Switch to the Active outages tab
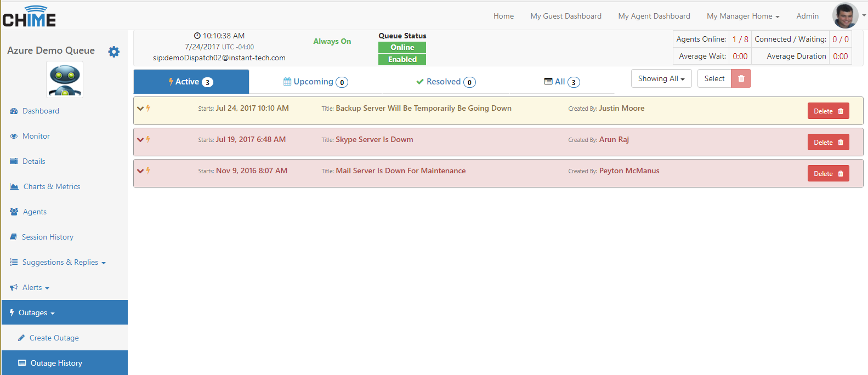The image size is (868, 375). (x=191, y=82)
